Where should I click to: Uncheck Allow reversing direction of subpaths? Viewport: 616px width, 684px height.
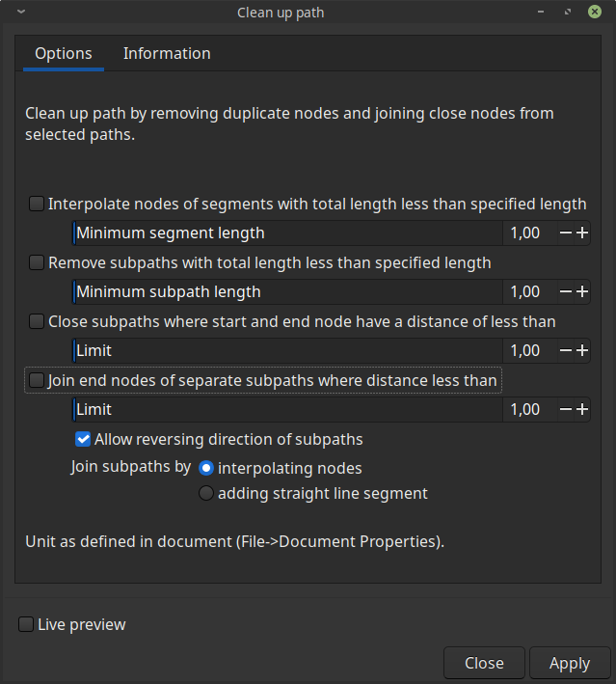[x=83, y=439]
